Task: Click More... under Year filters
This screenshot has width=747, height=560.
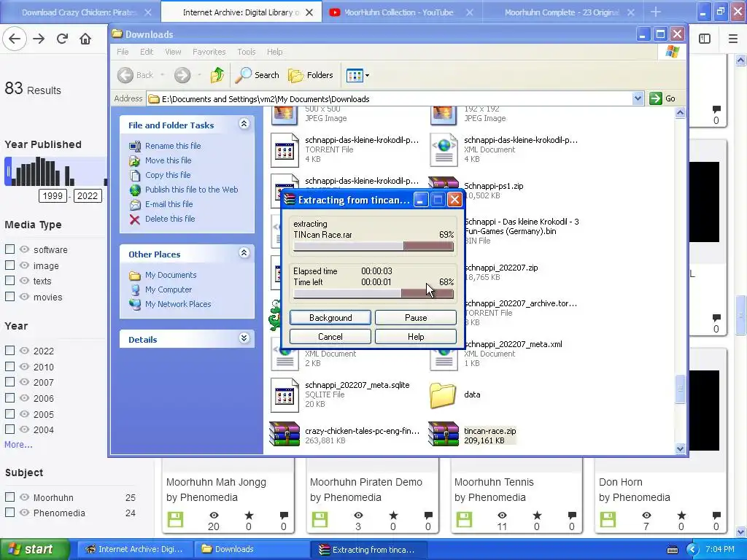Action: tap(18, 445)
